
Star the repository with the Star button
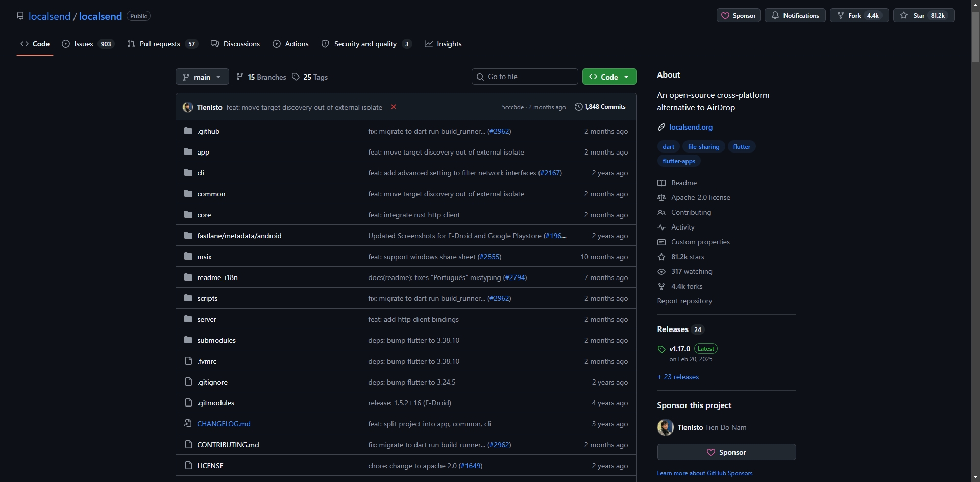tap(924, 15)
